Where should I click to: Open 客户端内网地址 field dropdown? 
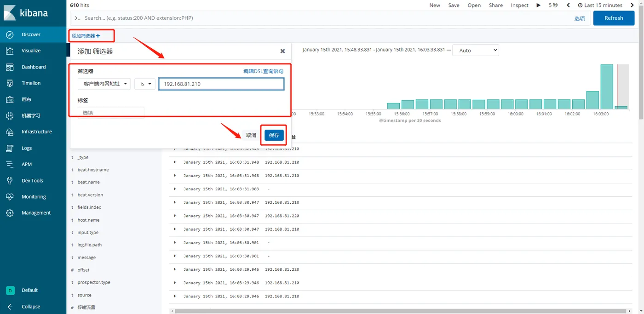[104, 84]
